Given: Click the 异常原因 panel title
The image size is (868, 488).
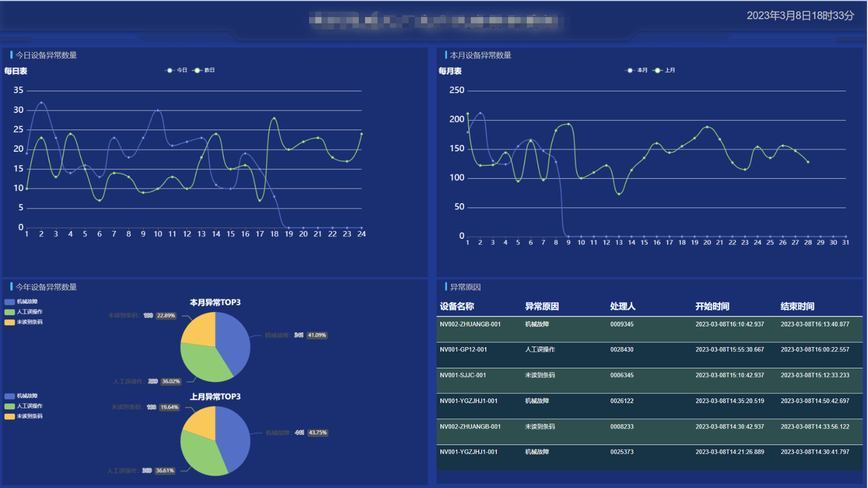Looking at the screenshot, I should tap(465, 287).
